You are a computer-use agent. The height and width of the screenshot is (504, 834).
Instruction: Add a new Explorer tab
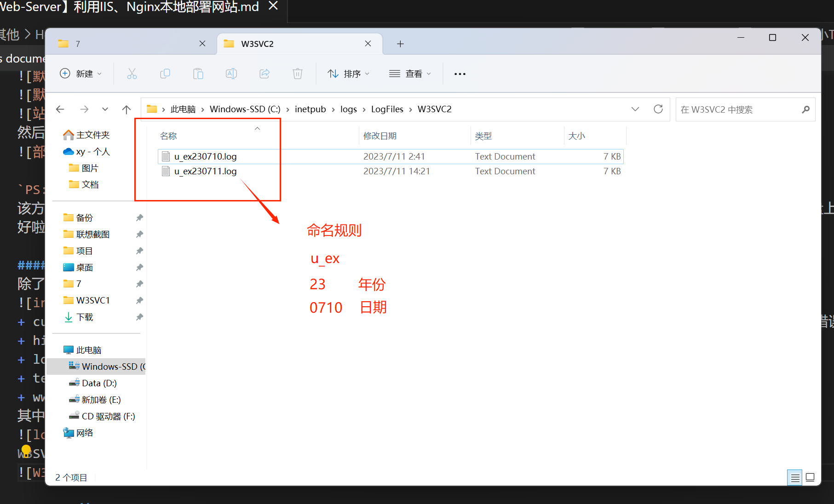coord(400,44)
